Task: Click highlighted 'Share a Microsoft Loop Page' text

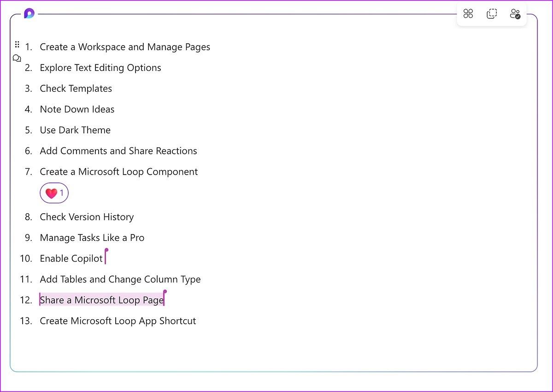Action: point(102,300)
